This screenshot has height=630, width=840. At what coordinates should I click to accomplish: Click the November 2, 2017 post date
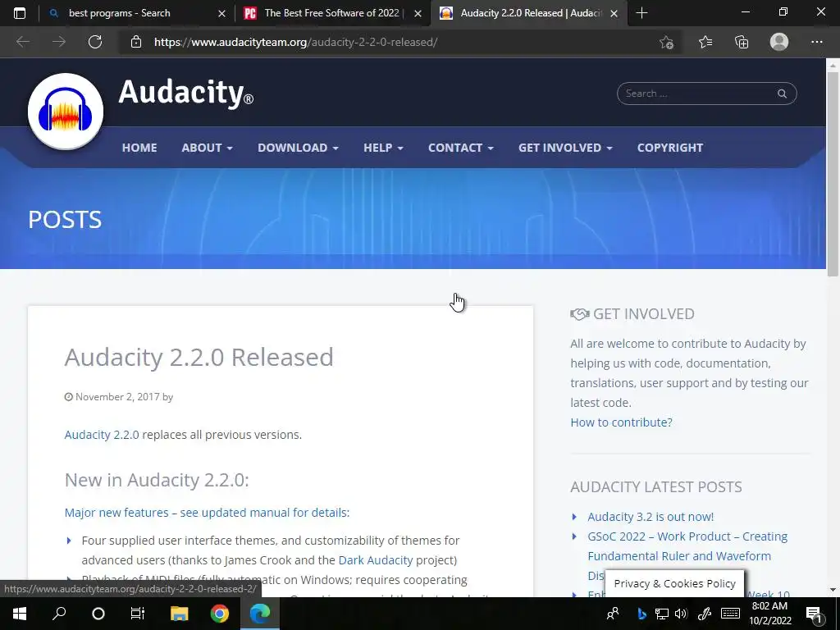point(117,397)
